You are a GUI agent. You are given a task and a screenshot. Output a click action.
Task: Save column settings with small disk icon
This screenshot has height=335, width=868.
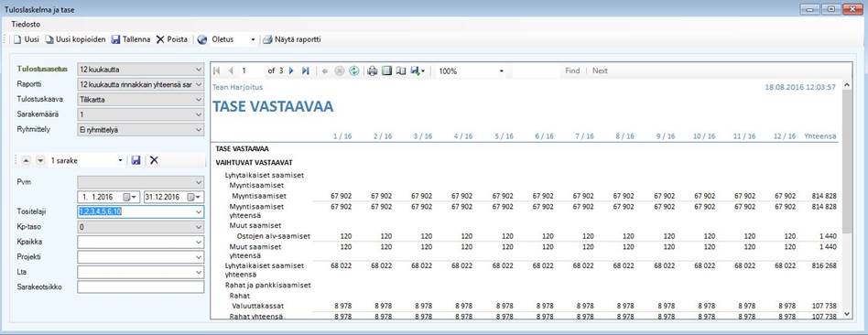pos(136,160)
